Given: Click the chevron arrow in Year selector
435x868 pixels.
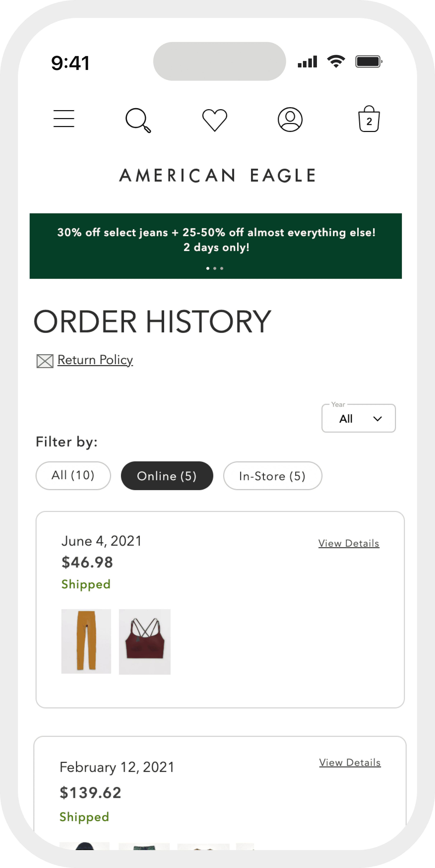Looking at the screenshot, I should (378, 419).
